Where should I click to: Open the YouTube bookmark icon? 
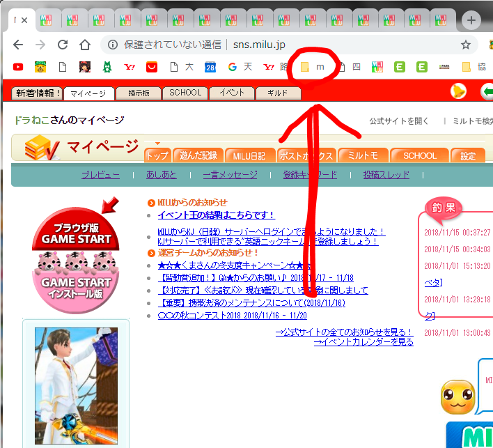17,68
